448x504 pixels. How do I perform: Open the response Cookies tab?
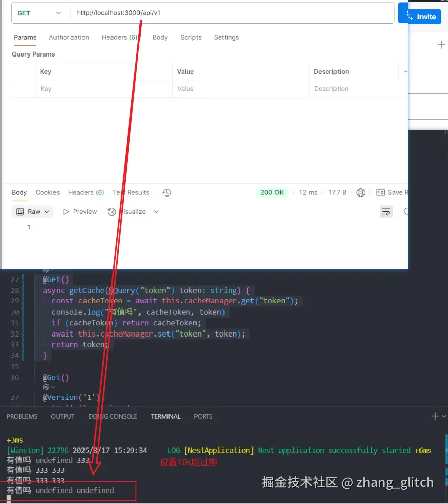click(x=47, y=192)
